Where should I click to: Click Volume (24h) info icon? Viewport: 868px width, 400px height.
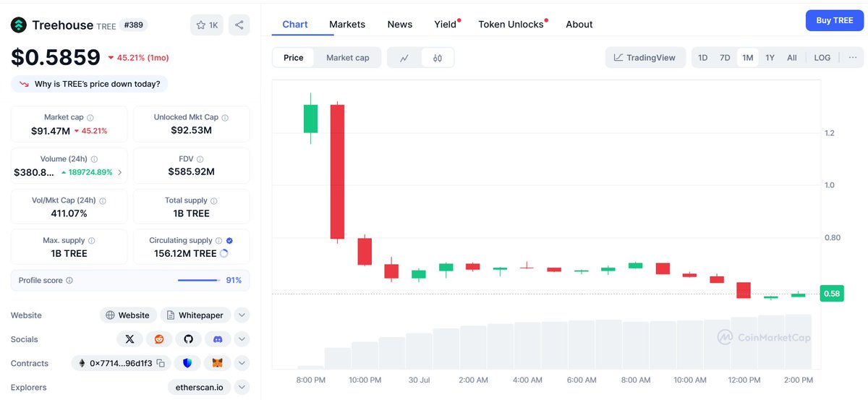(x=95, y=159)
